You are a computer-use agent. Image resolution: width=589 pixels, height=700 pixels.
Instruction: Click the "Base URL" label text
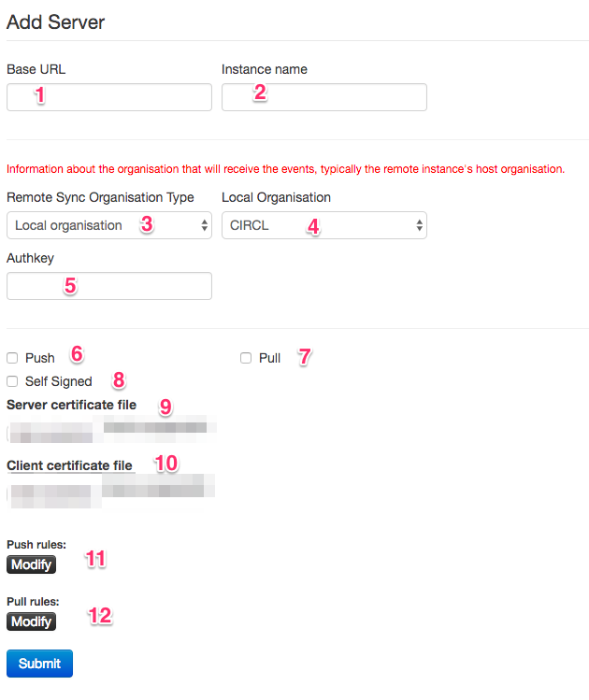pyautogui.click(x=36, y=69)
